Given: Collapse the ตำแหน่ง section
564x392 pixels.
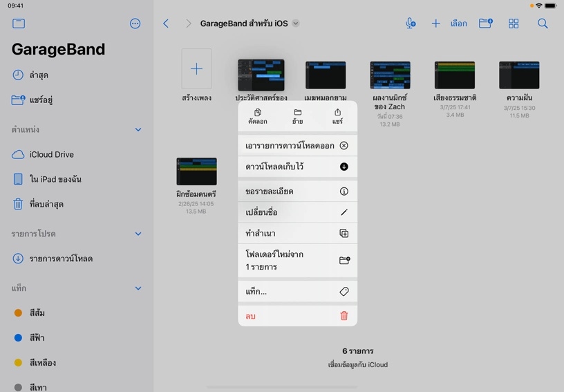Looking at the screenshot, I should point(138,129).
